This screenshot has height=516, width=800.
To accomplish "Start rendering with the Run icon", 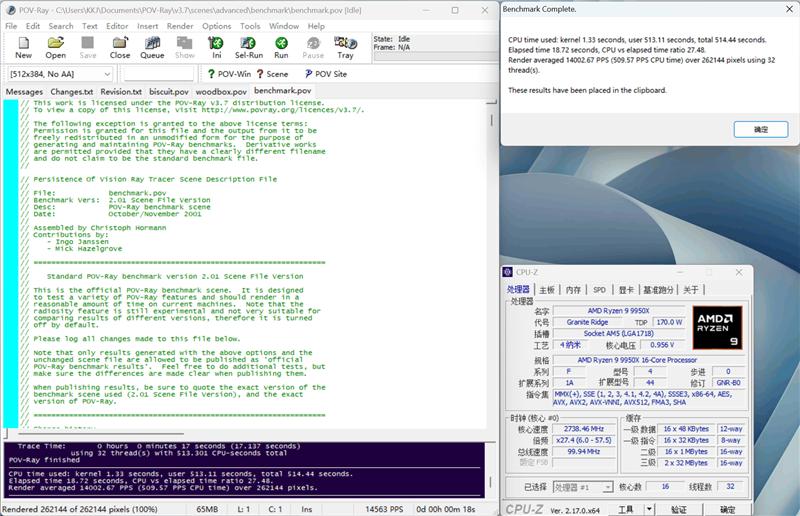I will click(x=281, y=48).
